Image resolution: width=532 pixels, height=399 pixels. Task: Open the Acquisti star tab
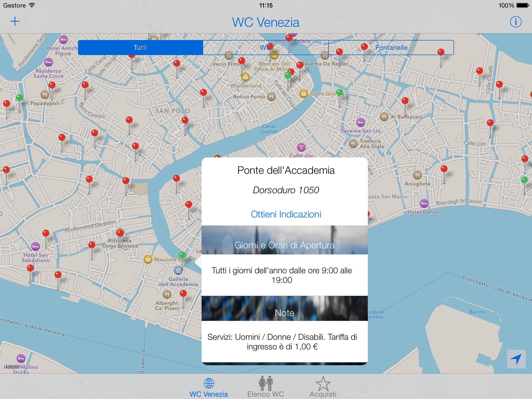pos(323,387)
